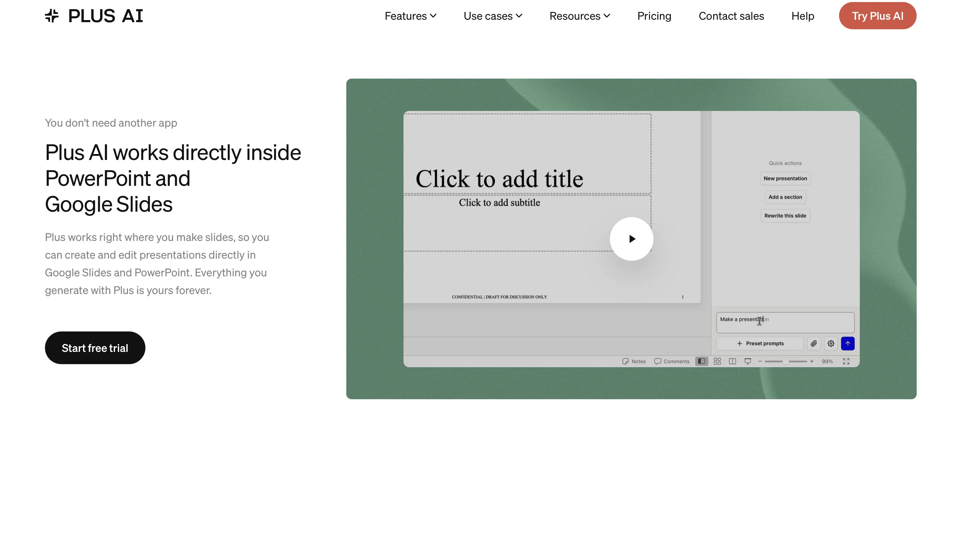Go to Contact sales
Image resolution: width=980 pixels, height=535 pixels.
[x=731, y=16]
